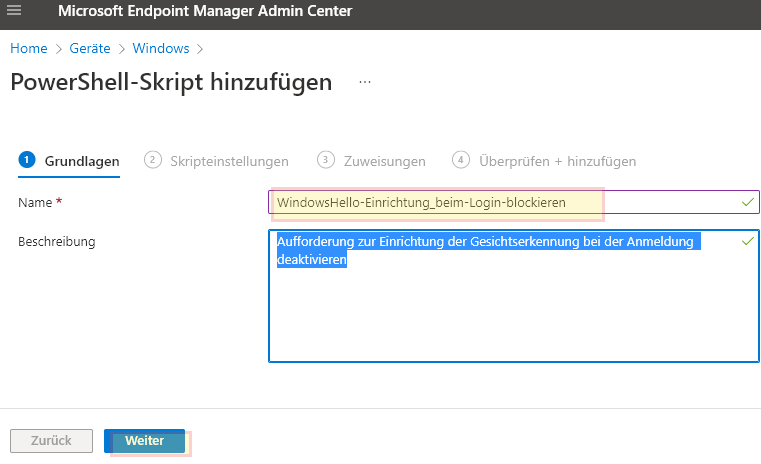
Task: Open the hamburger navigation menu
Action: 14,11
